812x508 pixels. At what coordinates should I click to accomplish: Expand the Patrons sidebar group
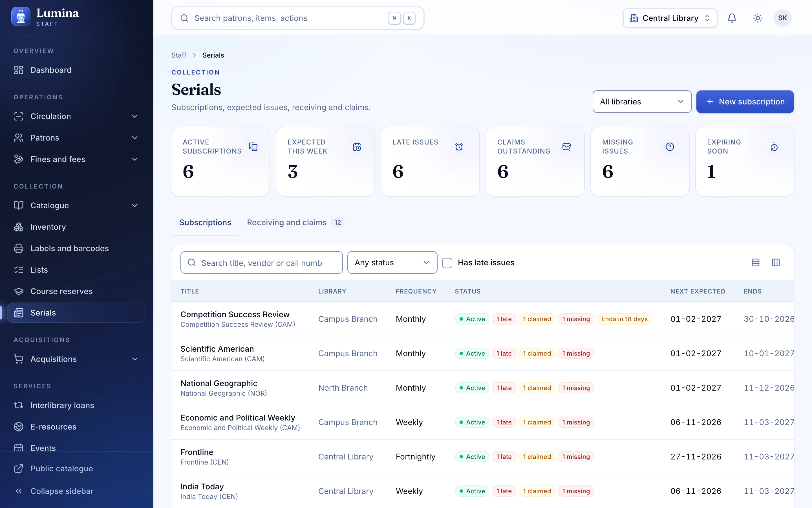(x=76, y=138)
